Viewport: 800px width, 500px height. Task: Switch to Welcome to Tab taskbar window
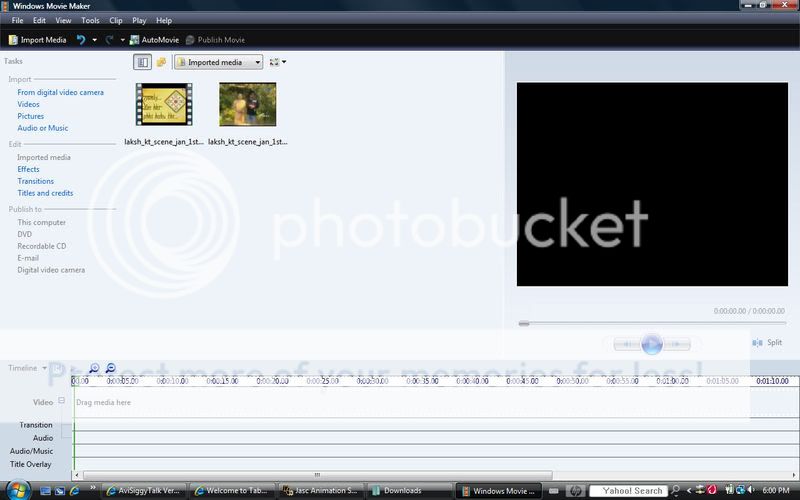(233, 491)
